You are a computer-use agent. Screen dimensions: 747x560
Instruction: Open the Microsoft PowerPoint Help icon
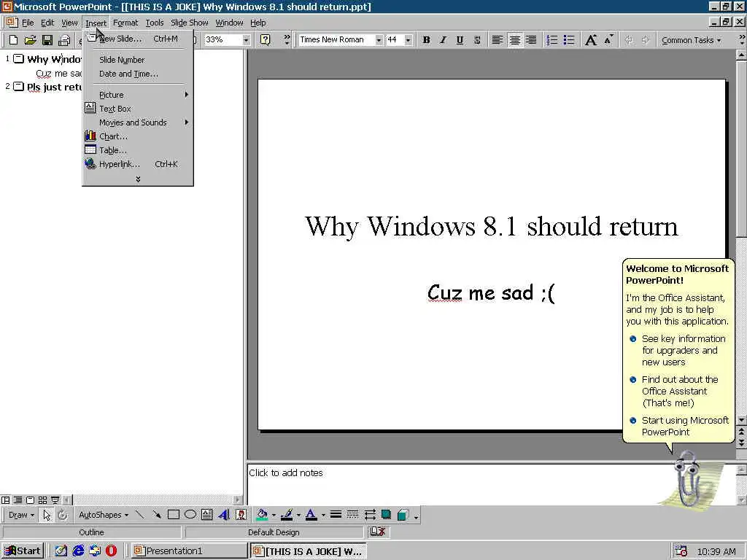point(266,39)
